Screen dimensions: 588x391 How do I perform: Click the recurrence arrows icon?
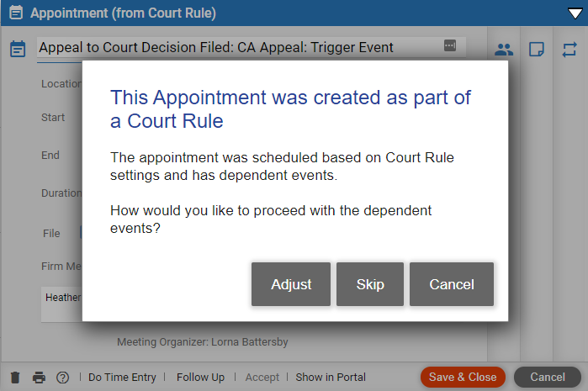569,50
